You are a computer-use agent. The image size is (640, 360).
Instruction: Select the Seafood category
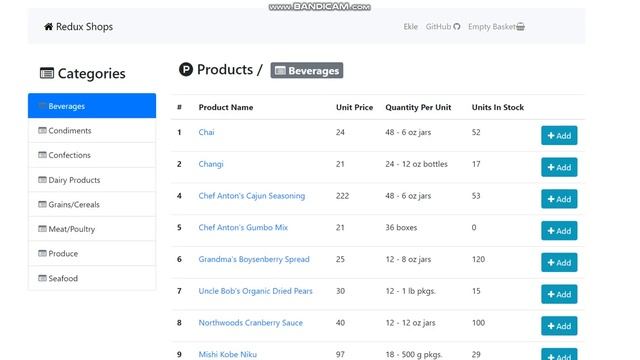coord(92,278)
